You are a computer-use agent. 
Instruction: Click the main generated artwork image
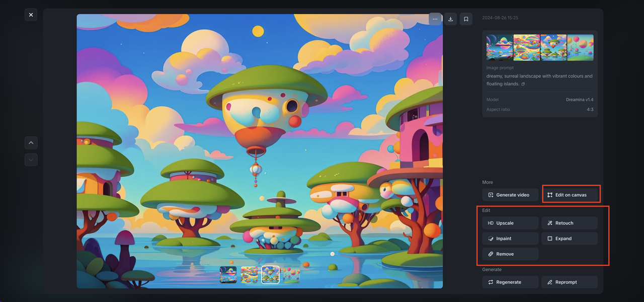[260, 151]
